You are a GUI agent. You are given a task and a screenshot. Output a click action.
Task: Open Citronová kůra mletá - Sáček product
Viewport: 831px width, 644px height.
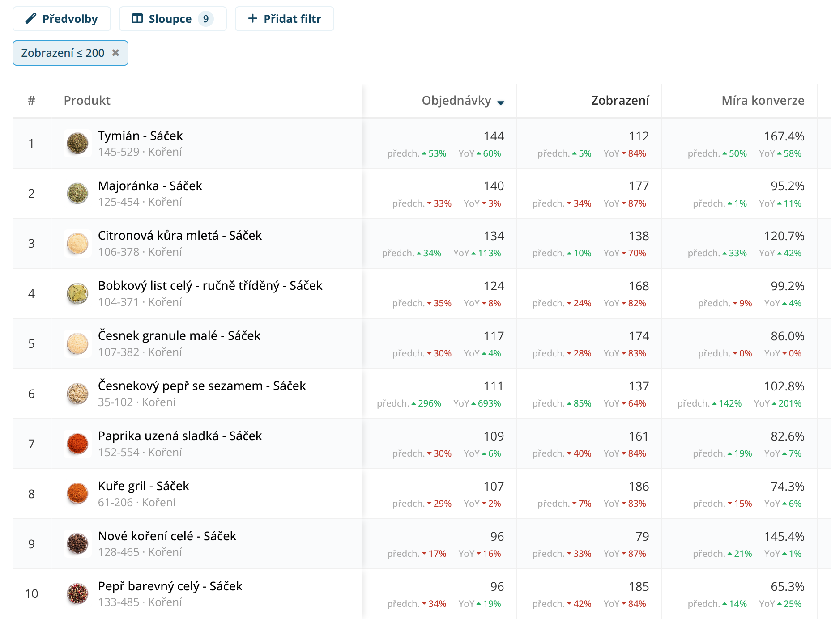[179, 236]
